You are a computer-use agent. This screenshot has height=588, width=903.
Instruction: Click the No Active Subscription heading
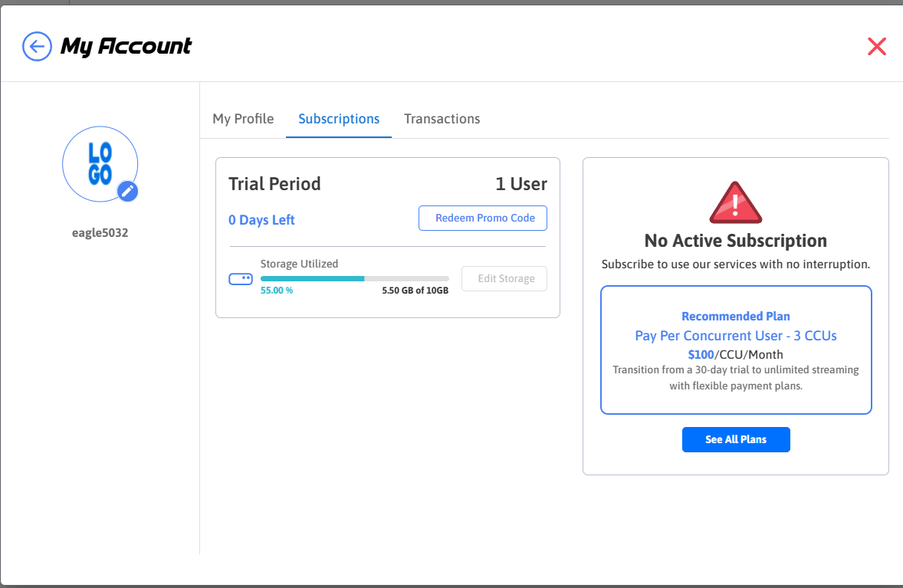(x=736, y=241)
